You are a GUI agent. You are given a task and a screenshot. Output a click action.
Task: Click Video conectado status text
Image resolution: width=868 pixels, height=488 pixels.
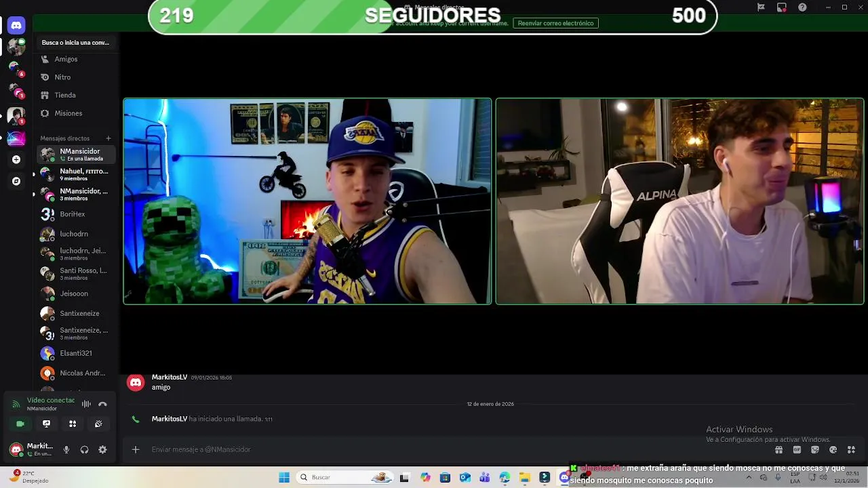(x=51, y=400)
